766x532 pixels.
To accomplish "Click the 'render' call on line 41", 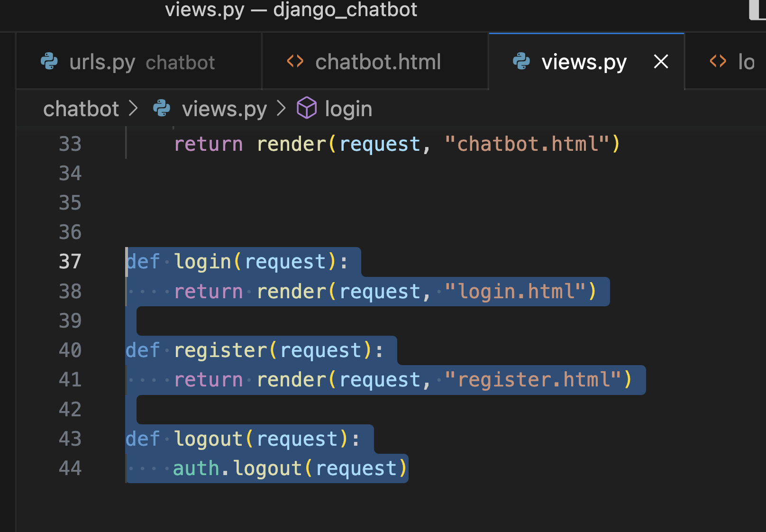I will click(x=292, y=379).
